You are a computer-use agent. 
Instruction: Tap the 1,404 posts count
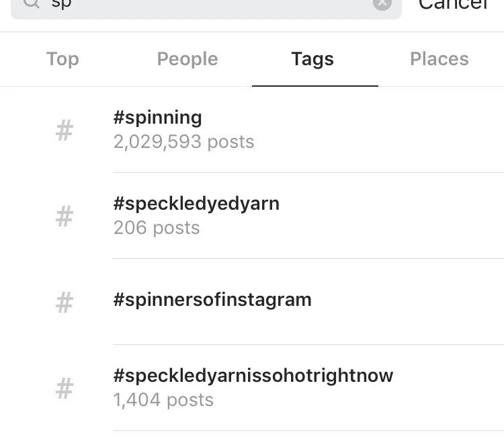click(163, 400)
